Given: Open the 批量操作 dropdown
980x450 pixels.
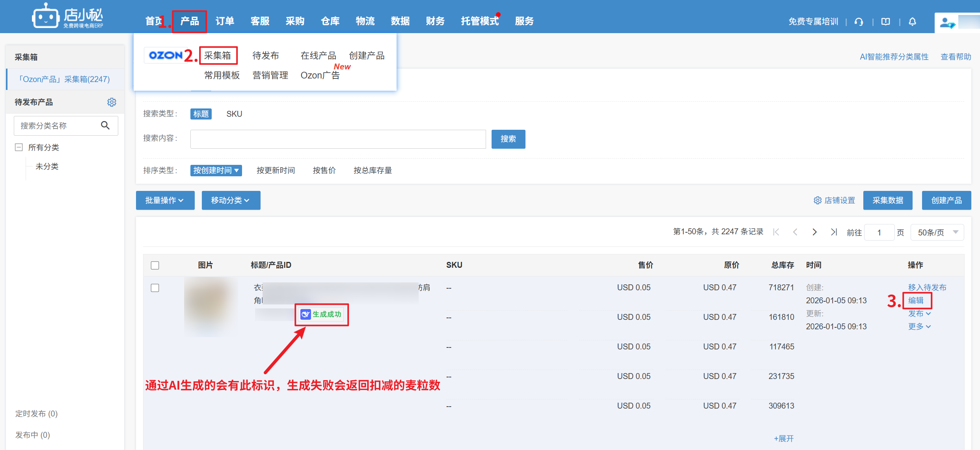Looking at the screenshot, I should (x=165, y=200).
